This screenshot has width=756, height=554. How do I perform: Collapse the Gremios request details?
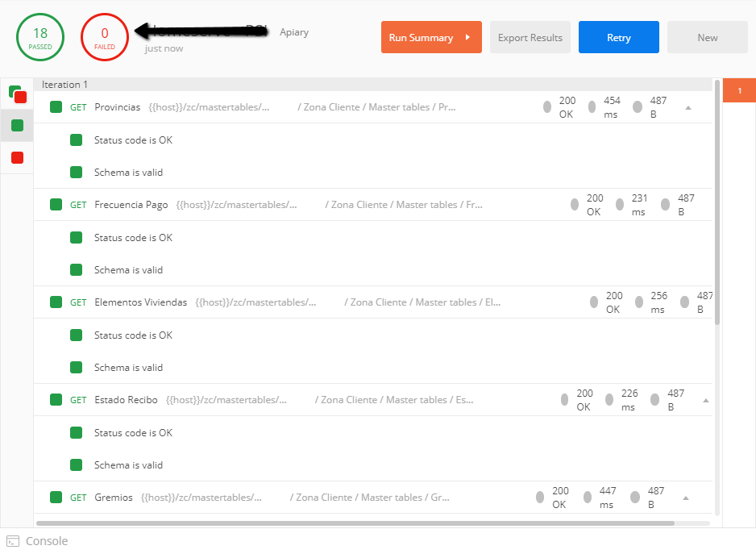click(x=686, y=498)
